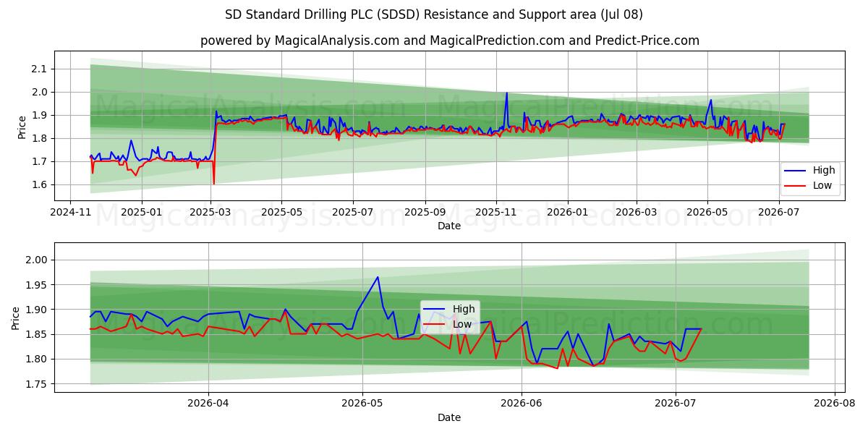Screen dimensions: 868x434
Task: Click the '2025-07' tick label on upper chart
Action: pos(352,213)
